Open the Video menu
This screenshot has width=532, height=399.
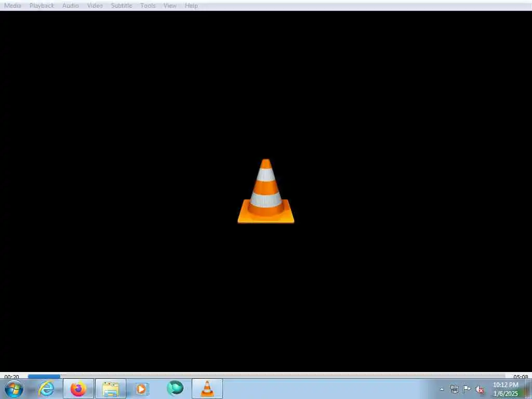95,6
